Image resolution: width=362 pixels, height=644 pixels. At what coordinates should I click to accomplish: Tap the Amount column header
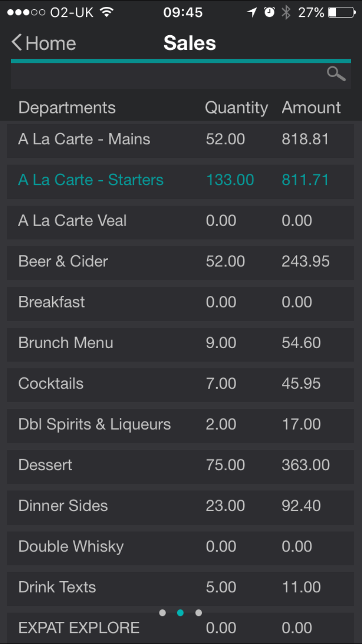(311, 108)
